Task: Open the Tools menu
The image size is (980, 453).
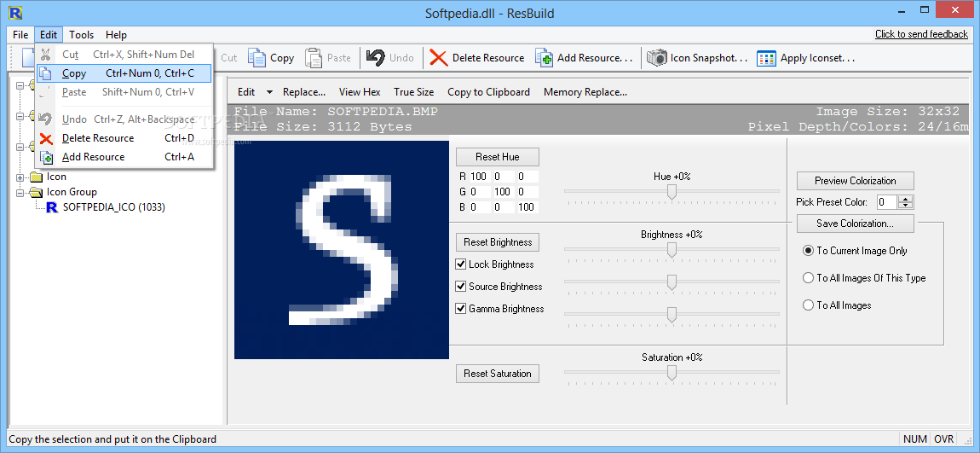Action: (81, 34)
